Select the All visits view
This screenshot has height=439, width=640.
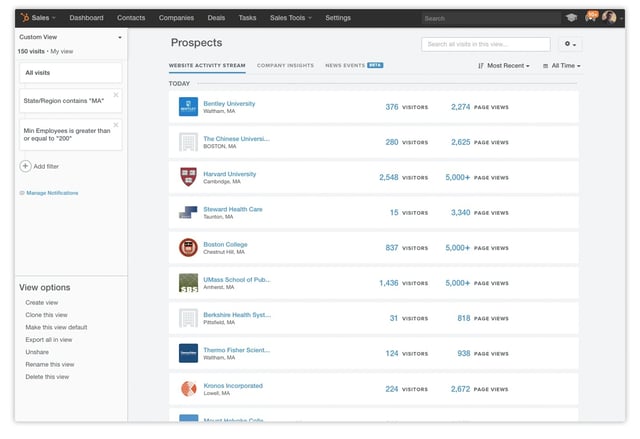[71, 73]
